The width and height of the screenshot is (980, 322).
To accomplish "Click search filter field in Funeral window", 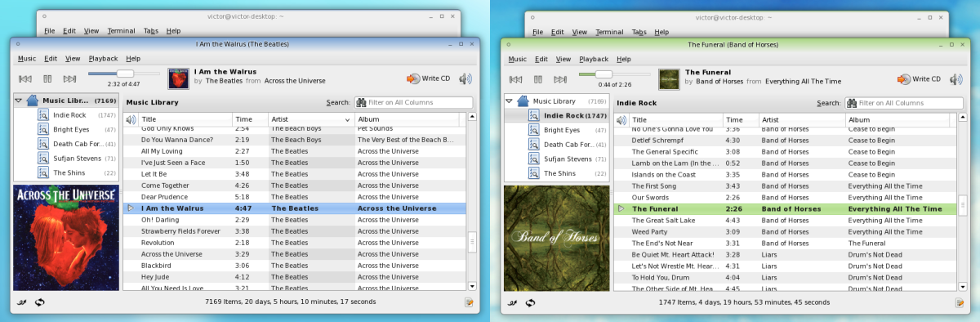I will [x=903, y=103].
